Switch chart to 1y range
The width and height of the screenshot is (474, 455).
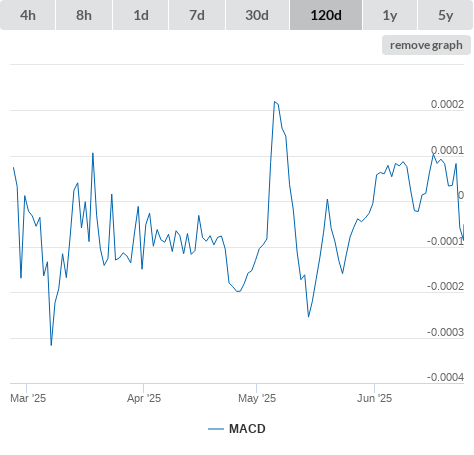pyautogui.click(x=390, y=15)
